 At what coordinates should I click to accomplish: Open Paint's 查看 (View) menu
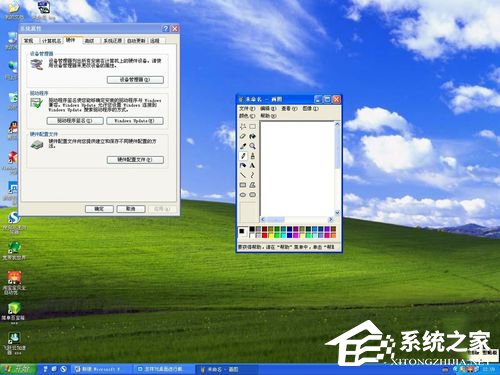pos(289,109)
